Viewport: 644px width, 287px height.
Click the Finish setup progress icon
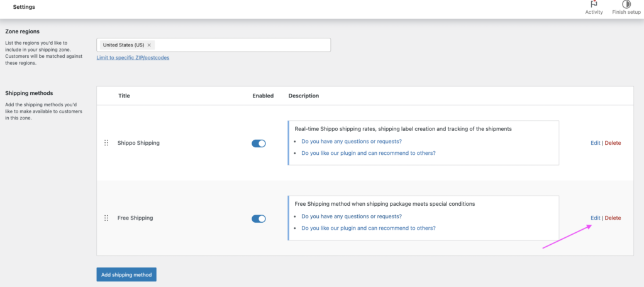(626, 4)
